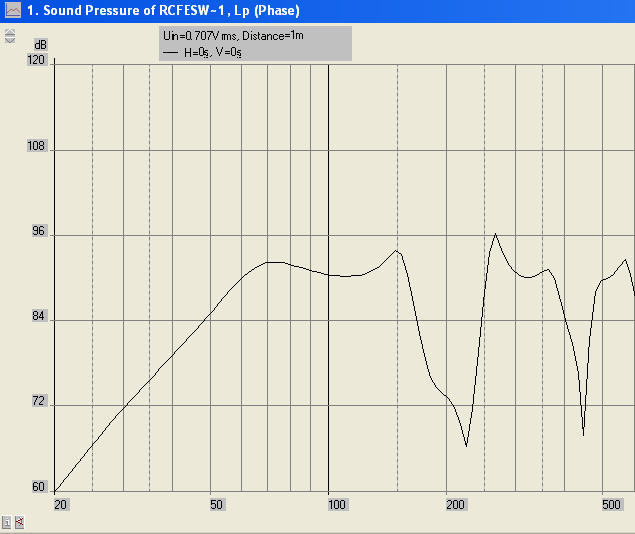
Task: Click the graph window icon in title bar
Action: click(x=13, y=10)
